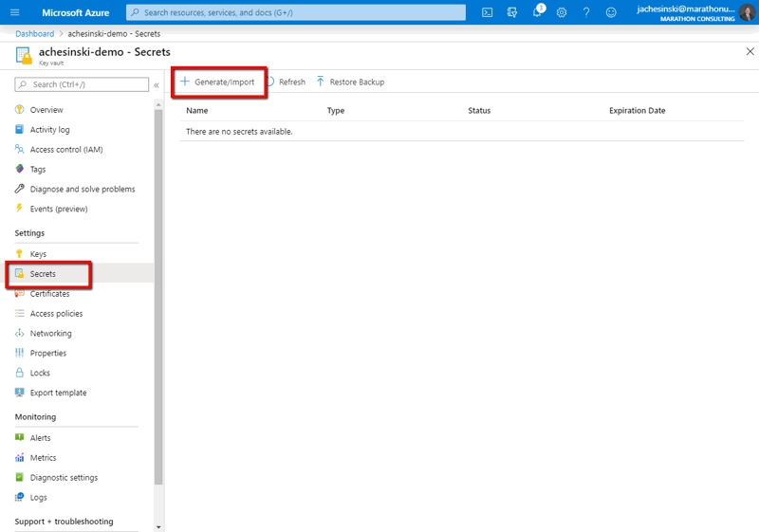759x532 pixels.
Task: Open the Azure portal hamburger menu
Action: point(14,12)
